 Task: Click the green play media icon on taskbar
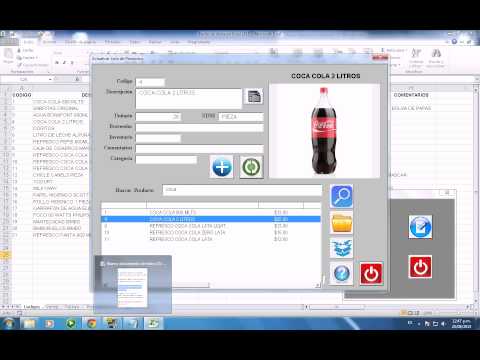pos(71,323)
